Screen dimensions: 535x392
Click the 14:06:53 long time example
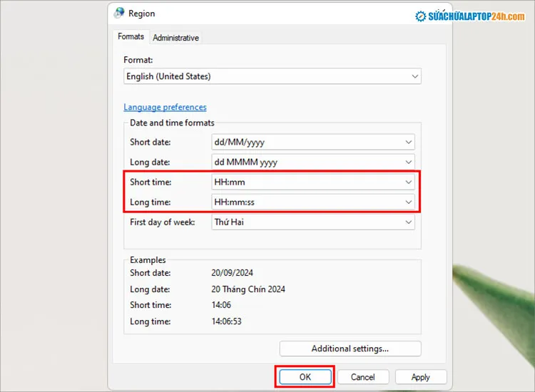point(228,321)
